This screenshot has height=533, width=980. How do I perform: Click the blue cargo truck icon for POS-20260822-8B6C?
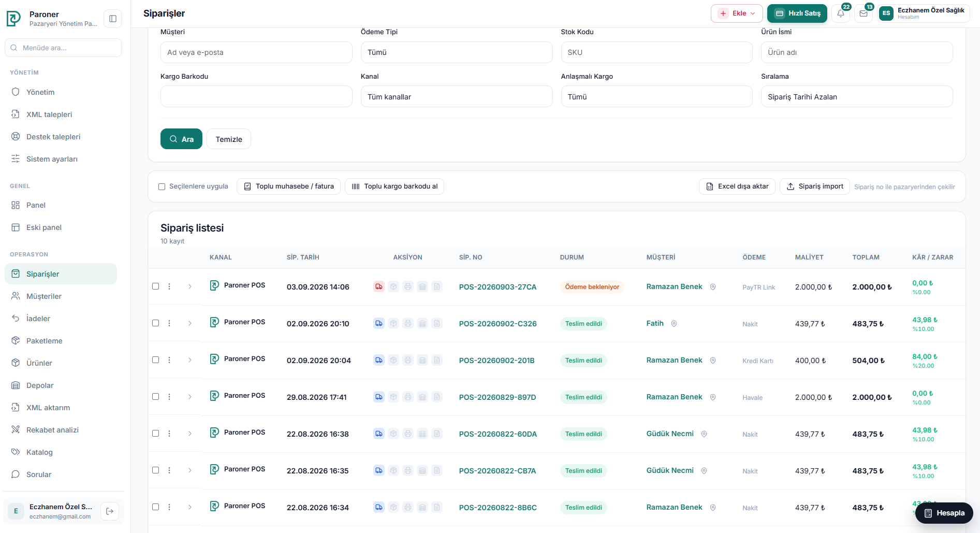(379, 507)
